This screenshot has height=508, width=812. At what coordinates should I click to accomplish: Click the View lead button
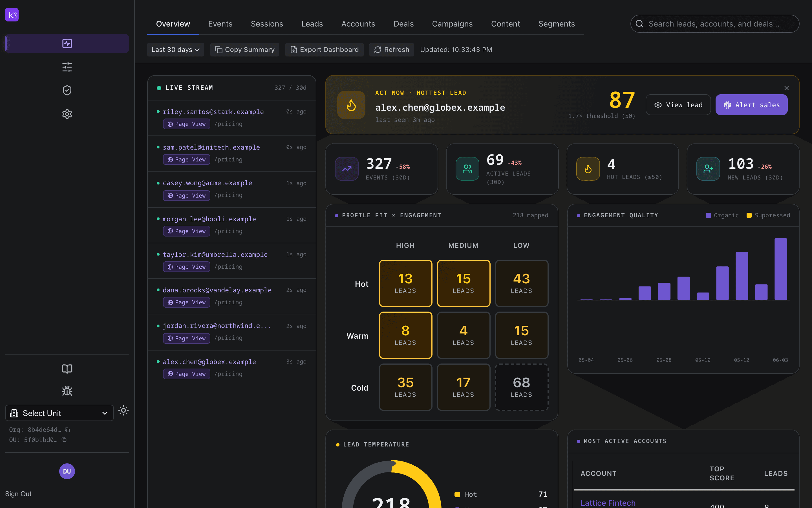point(678,105)
